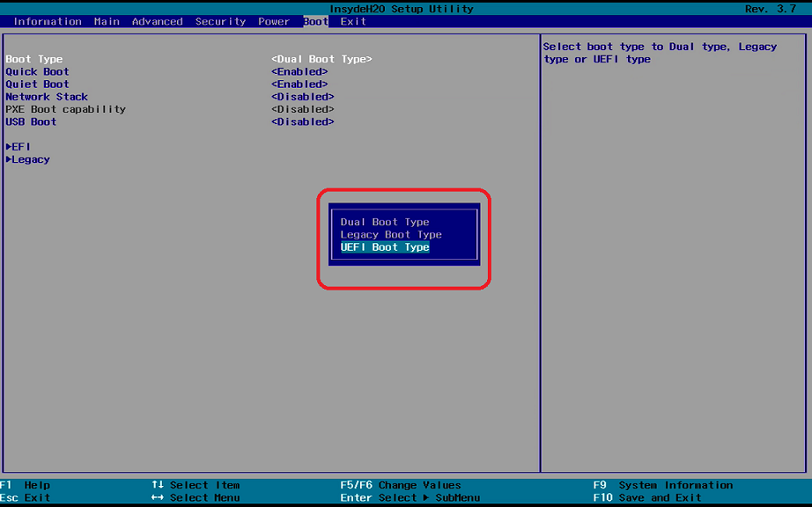
Task: Expand the EFI submenu
Action: click(x=18, y=147)
